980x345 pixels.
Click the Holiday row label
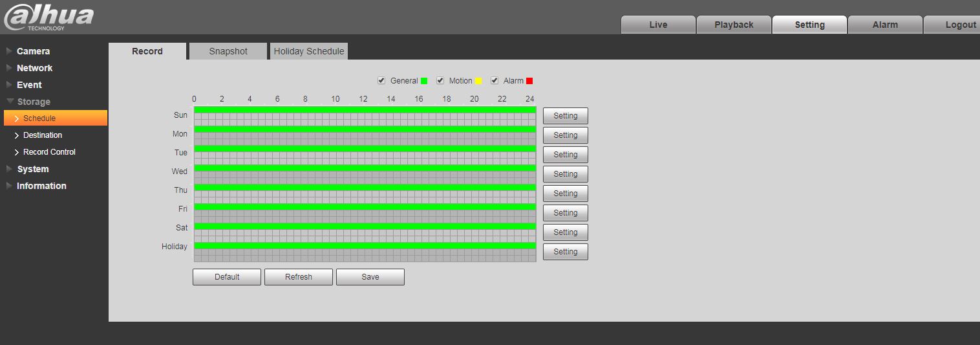pyautogui.click(x=175, y=247)
